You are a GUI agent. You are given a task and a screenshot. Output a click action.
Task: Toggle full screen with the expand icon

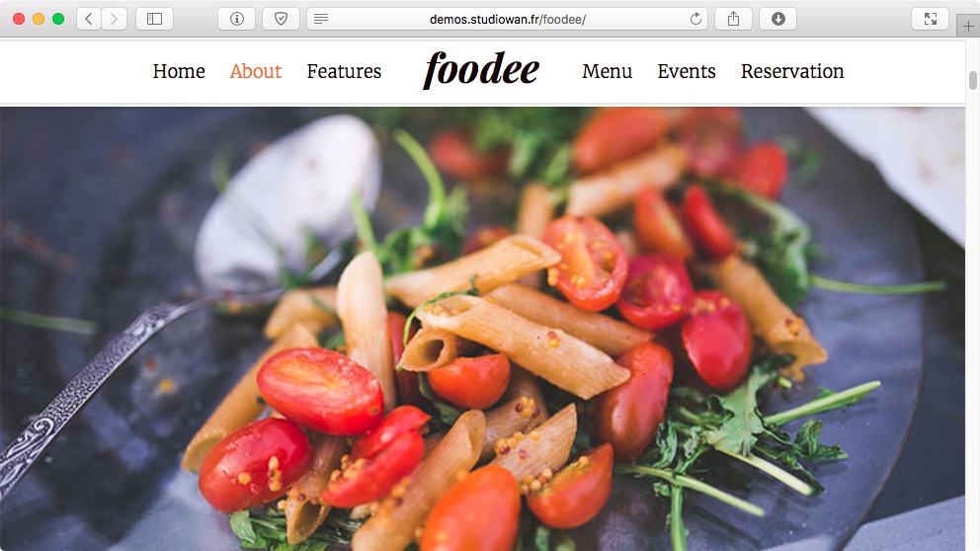(x=930, y=19)
